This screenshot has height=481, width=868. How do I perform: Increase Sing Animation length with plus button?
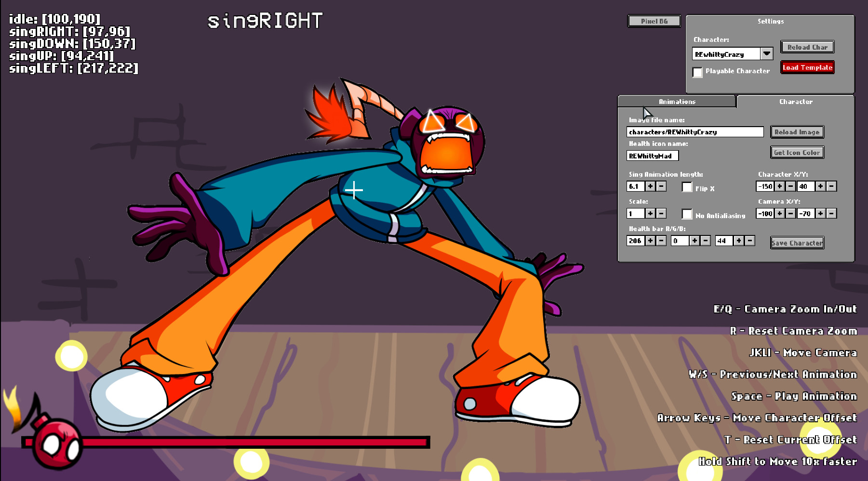(x=650, y=186)
